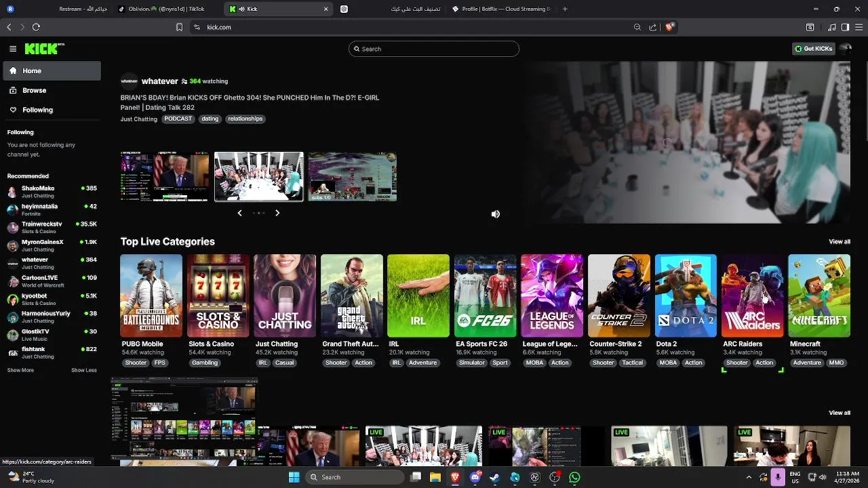
Task: Click the relationships tag
Action: point(245,119)
